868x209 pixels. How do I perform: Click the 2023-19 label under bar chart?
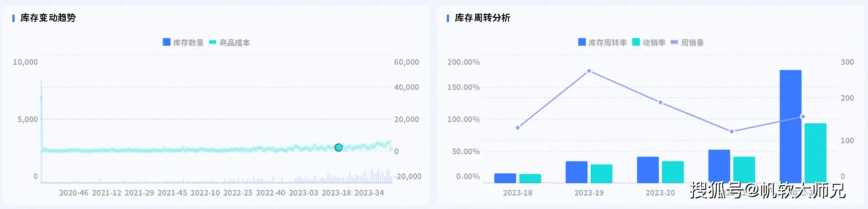(589, 193)
